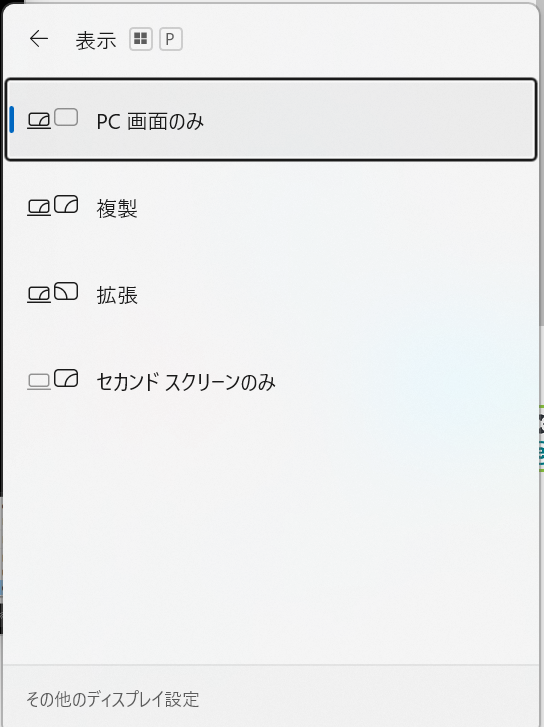
Task: Click monitor icon in セカンド スクリーンのみ row
Action: pos(66,378)
